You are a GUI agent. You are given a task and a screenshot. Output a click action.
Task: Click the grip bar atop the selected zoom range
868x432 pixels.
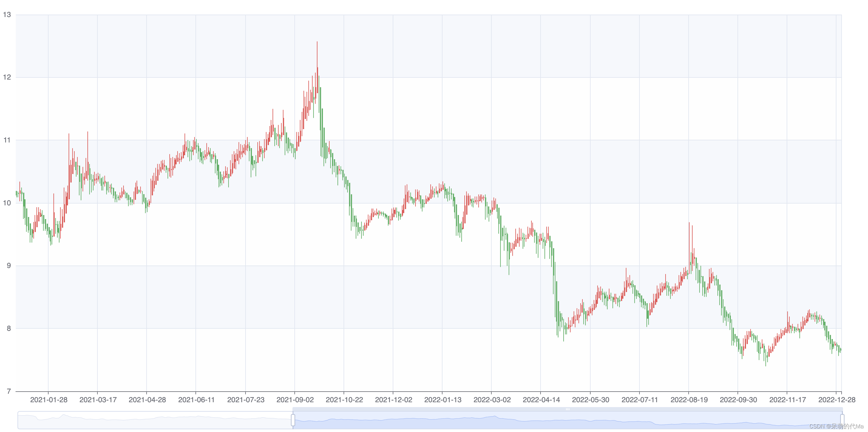568,409
